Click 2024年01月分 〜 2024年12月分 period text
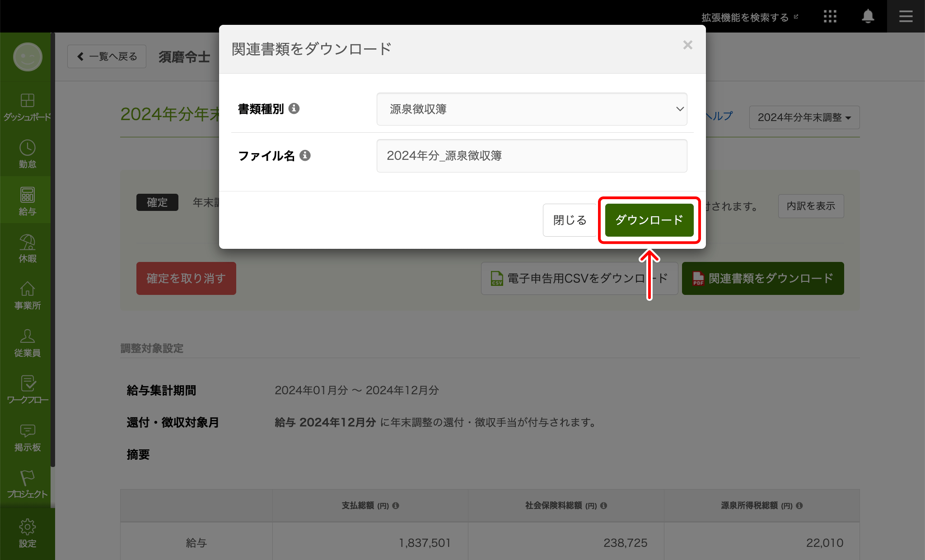The height and width of the screenshot is (560, 925). pos(357,390)
